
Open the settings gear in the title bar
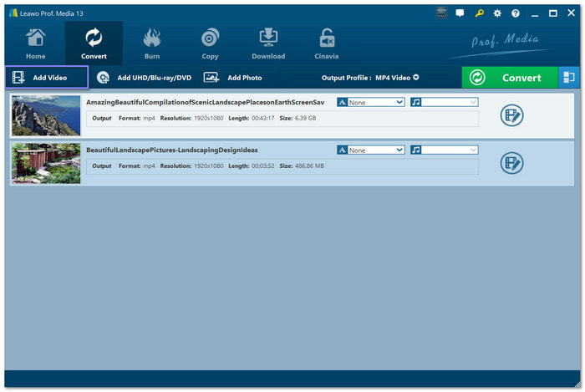tap(497, 13)
